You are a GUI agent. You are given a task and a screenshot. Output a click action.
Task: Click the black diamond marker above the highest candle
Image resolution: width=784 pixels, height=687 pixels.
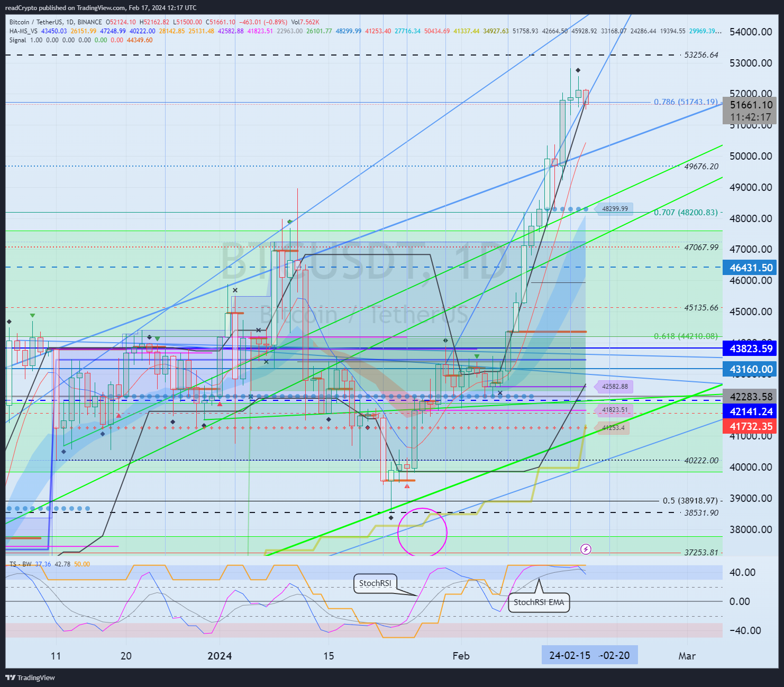point(578,70)
